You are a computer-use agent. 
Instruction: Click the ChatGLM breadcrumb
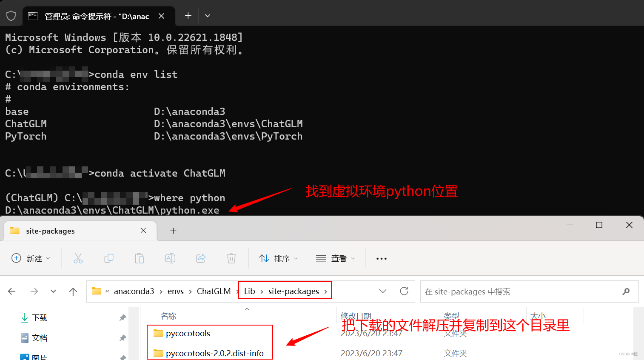pos(214,291)
